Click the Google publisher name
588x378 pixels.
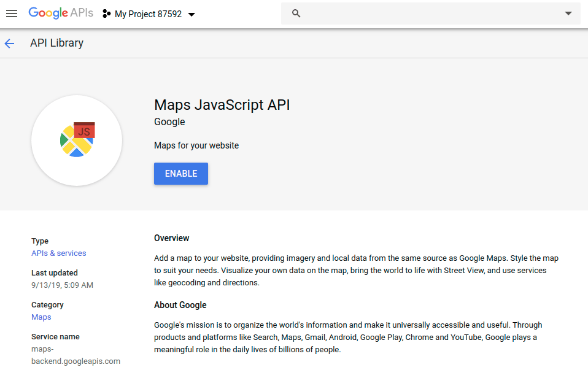click(169, 122)
